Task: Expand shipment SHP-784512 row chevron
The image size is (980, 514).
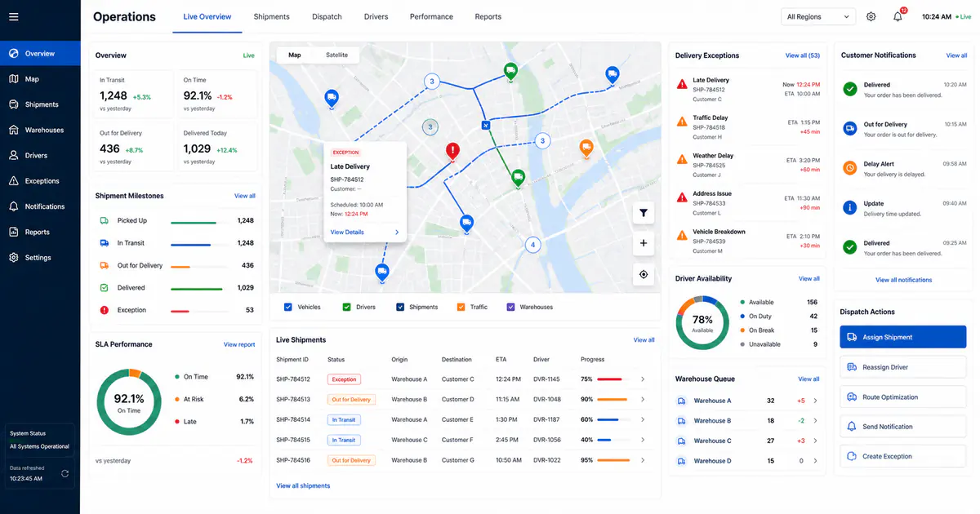Action: [643, 379]
